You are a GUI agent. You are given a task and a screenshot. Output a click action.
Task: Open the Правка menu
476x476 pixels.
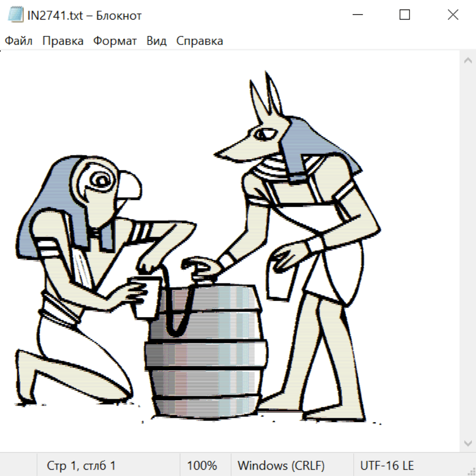pyautogui.click(x=63, y=41)
